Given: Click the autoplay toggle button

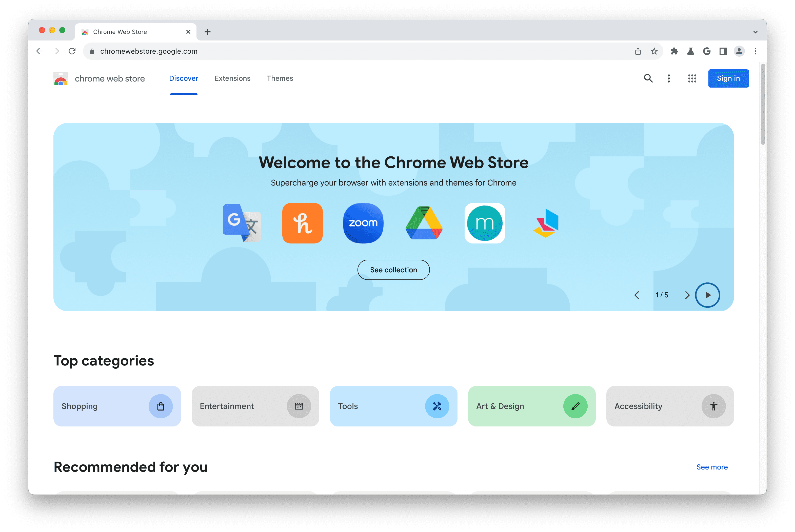Looking at the screenshot, I should (708, 295).
